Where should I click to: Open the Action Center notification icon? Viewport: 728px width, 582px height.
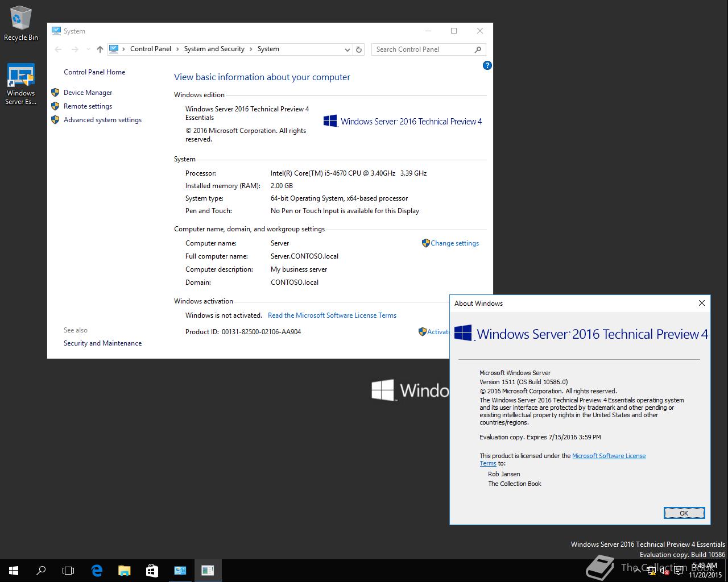pyautogui.click(x=679, y=571)
